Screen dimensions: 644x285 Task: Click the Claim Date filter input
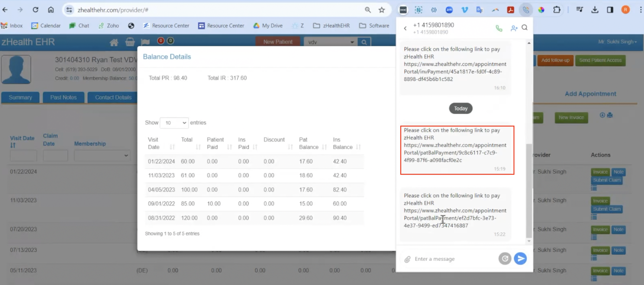pyautogui.click(x=55, y=156)
